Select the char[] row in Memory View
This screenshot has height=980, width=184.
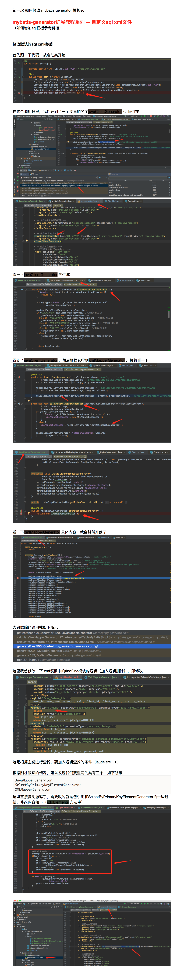(139, 183)
